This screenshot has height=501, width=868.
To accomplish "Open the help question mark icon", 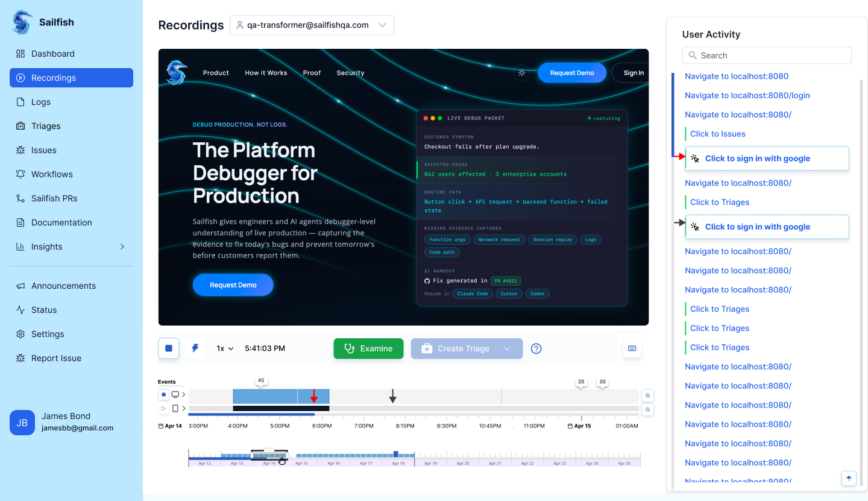I will tap(536, 348).
